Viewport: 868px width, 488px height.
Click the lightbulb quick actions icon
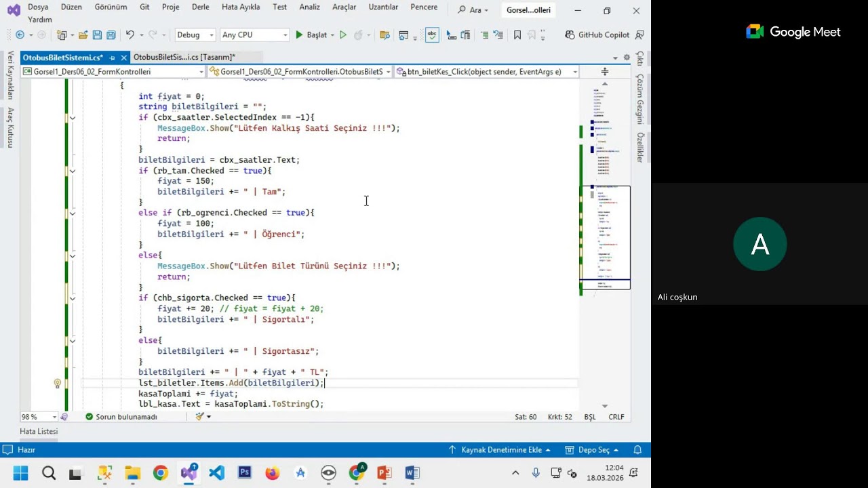point(58,384)
